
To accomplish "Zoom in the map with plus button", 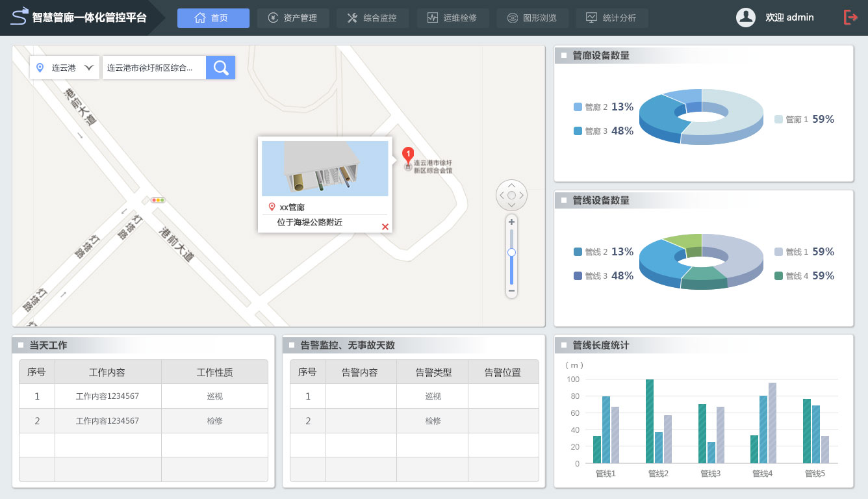I will pyautogui.click(x=511, y=222).
